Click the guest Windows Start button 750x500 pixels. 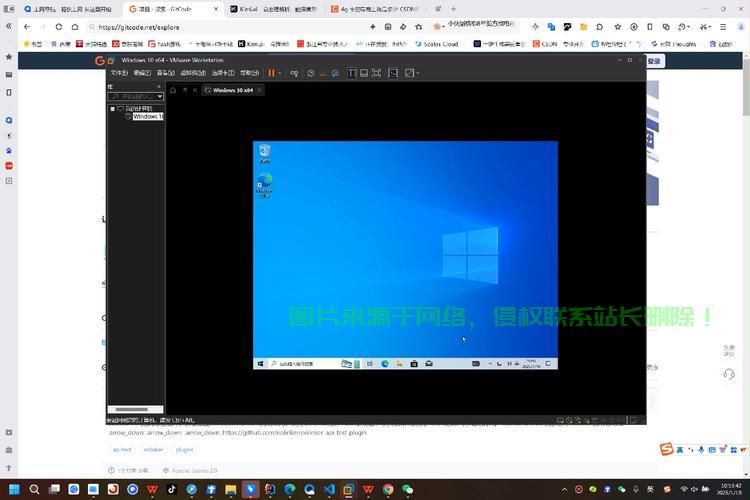(x=261, y=364)
